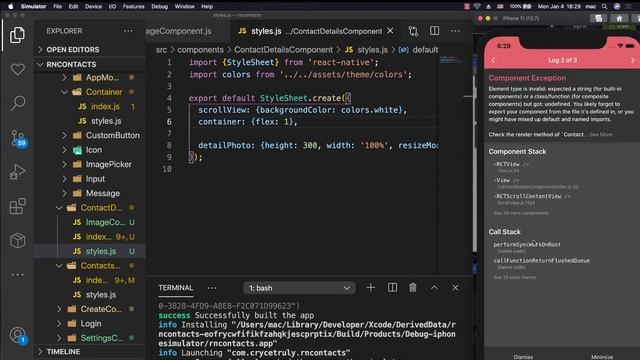Go to previous log in simulator error screen
640x360 pixels.
coord(493,60)
